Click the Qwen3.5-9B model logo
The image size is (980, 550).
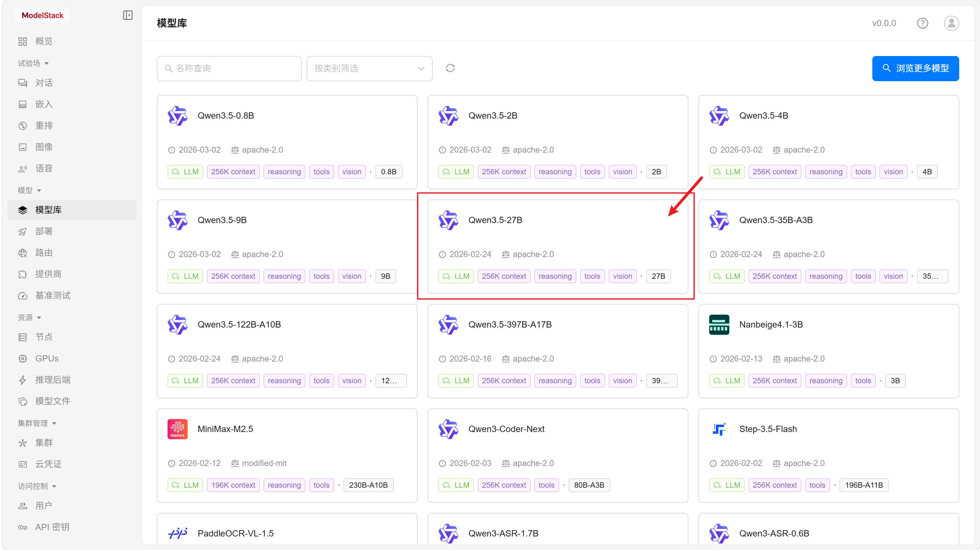click(x=178, y=220)
